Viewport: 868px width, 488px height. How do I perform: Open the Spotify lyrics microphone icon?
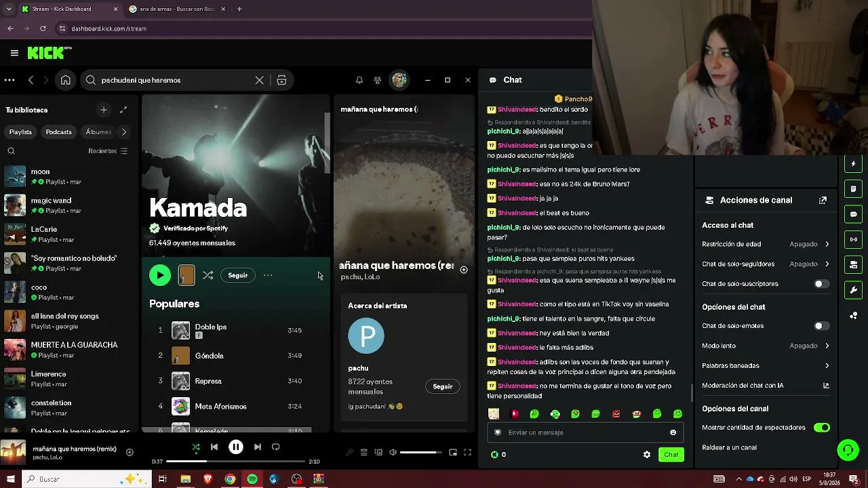(349, 453)
